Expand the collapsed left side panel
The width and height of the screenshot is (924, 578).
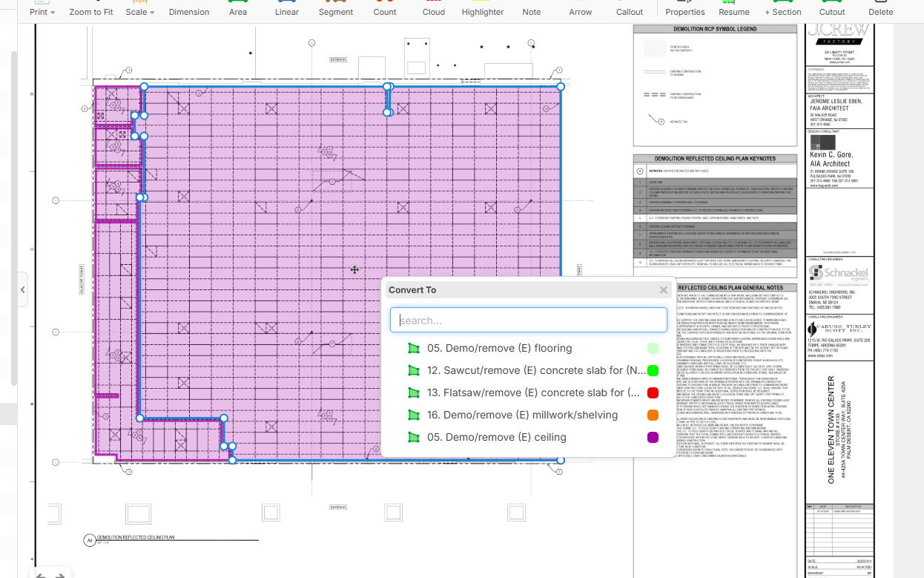coord(23,289)
